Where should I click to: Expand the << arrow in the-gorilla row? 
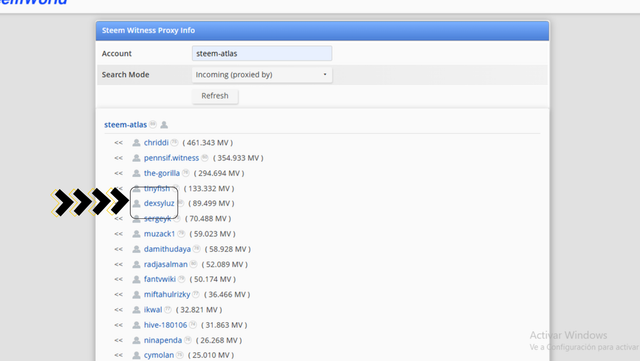pyautogui.click(x=118, y=173)
